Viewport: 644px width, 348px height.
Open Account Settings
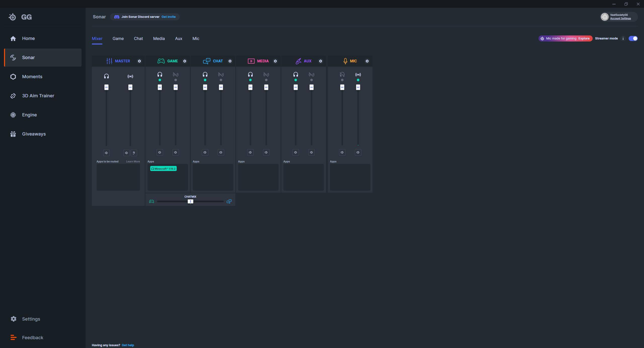(620, 19)
